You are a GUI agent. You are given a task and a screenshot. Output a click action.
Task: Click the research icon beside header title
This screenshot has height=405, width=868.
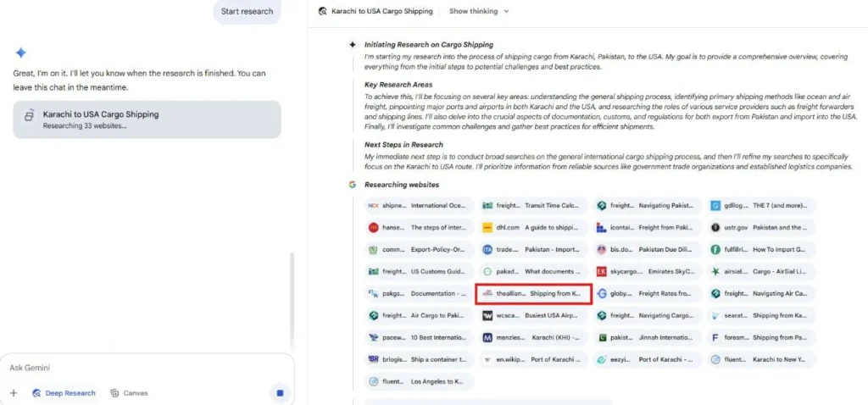[323, 11]
